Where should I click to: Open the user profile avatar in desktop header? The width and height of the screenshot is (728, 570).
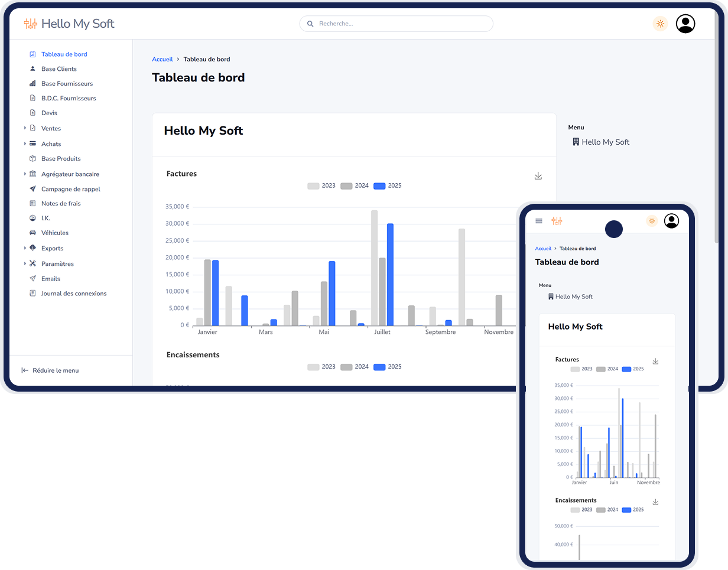click(x=685, y=24)
